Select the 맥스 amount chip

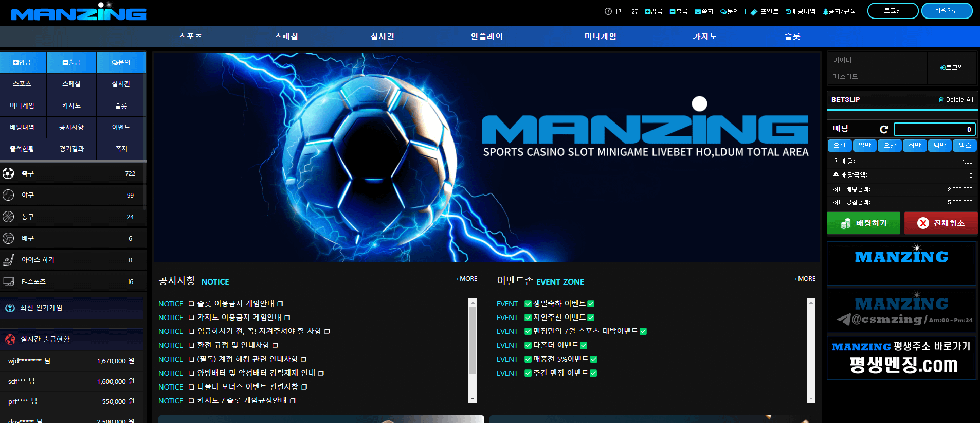pos(965,146)
